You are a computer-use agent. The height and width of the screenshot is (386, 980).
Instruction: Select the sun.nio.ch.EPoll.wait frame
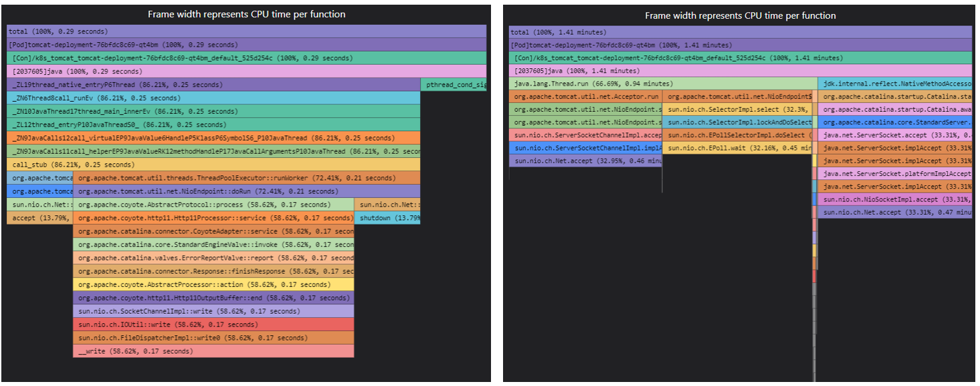737,148
